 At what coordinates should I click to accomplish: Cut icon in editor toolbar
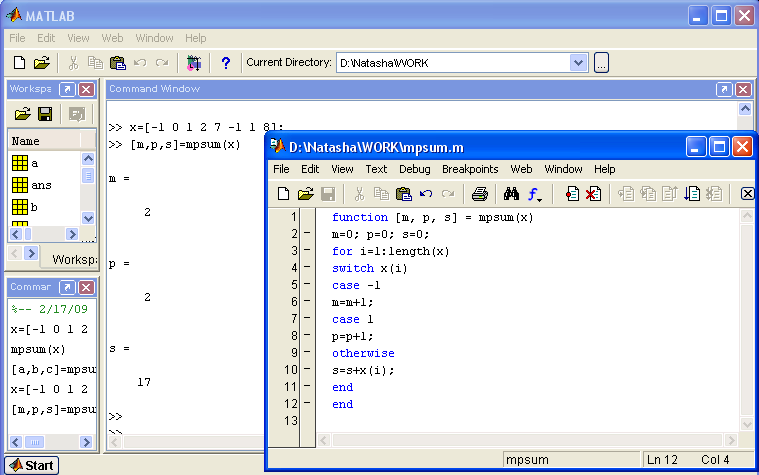359,194
